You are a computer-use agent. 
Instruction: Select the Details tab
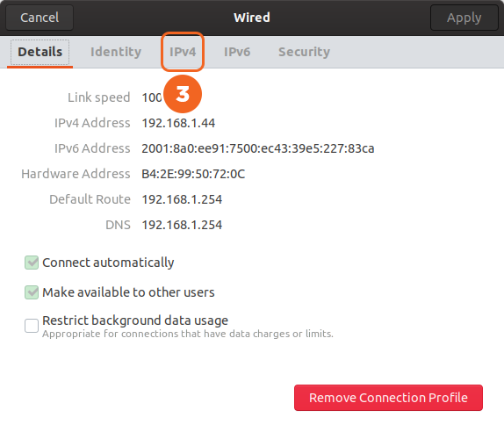40,52
